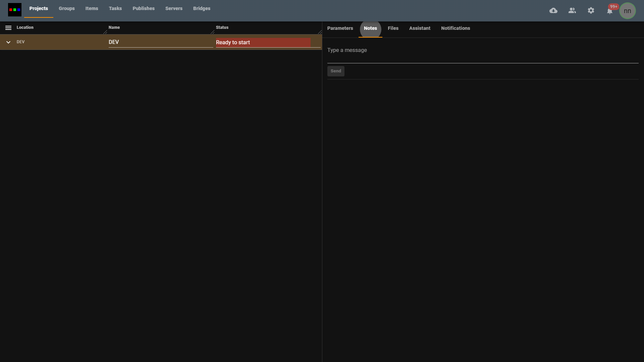Switch to the Groups tab
Screen dimensions: 644x362
67,8
